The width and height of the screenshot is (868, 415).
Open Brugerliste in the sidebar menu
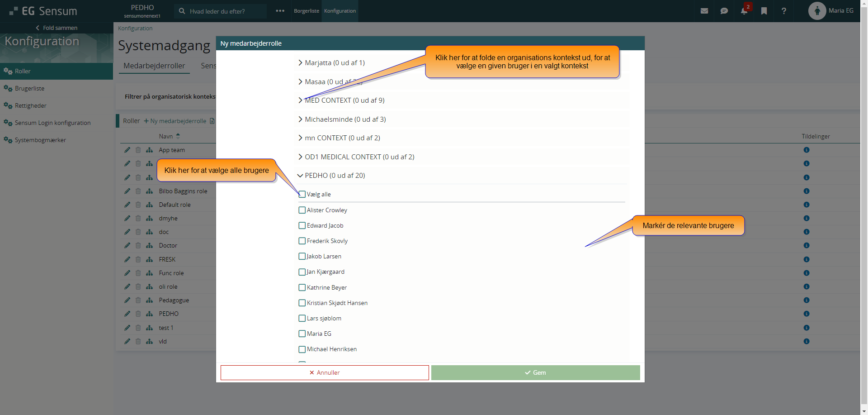29,88
